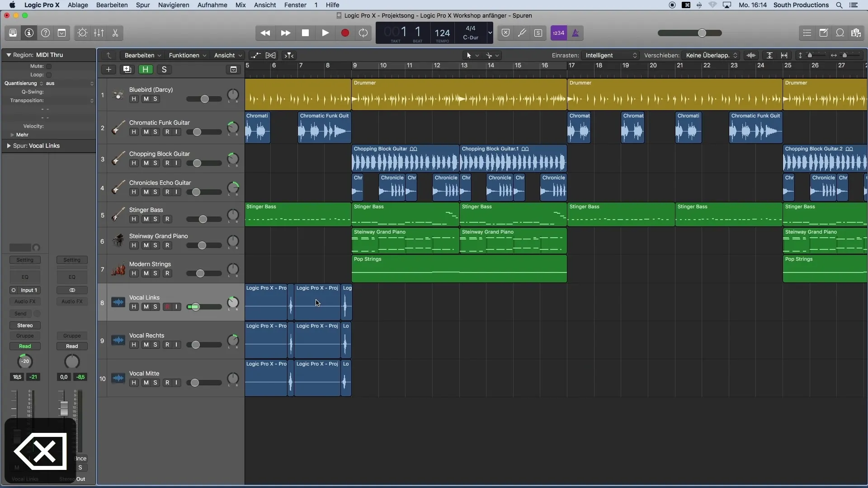868x488 pixels.
Task: Solo the Stinger Bass track
Action: (155, 219)
